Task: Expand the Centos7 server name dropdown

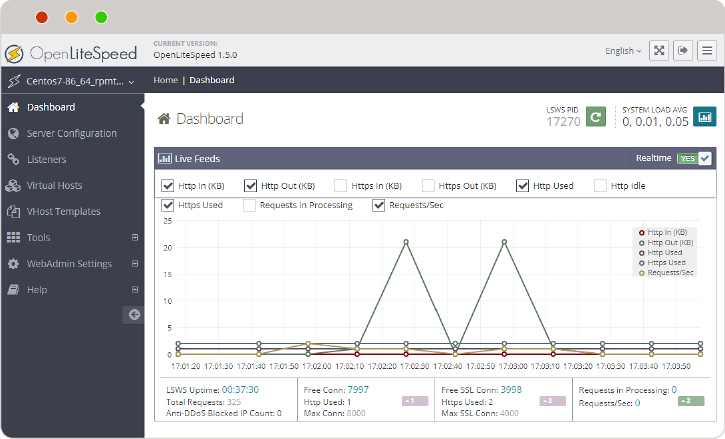Action: coord(70,80)
